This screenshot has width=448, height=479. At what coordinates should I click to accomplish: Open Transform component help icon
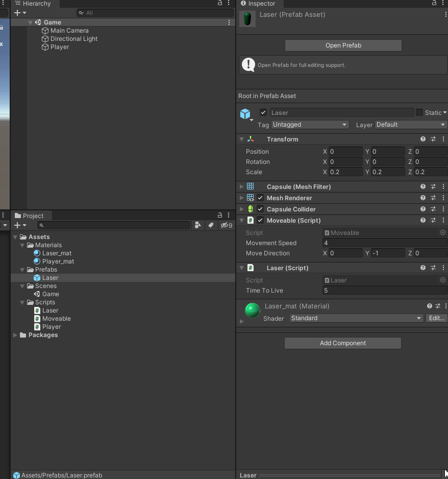[x=422, y=139]
